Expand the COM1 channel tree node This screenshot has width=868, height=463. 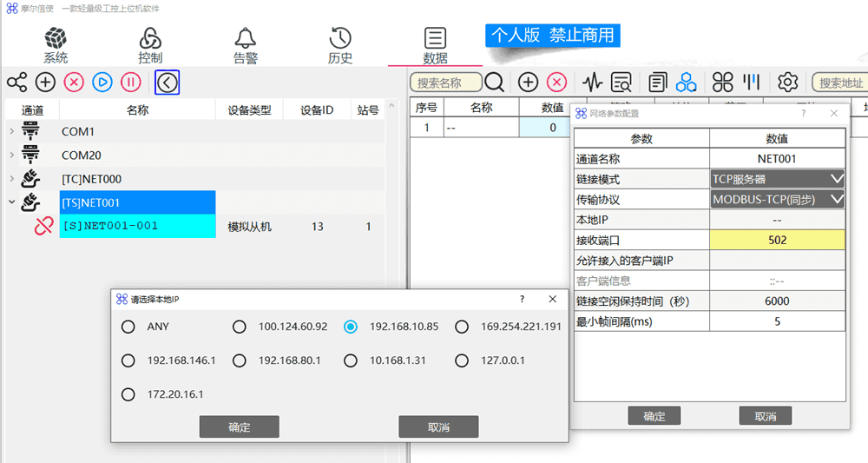[x=11, y=132]
